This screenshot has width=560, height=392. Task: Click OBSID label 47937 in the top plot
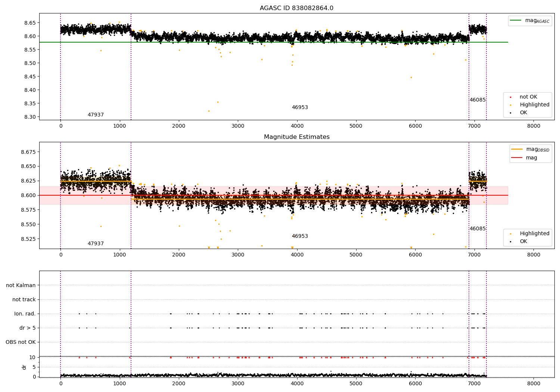[96, 115]
